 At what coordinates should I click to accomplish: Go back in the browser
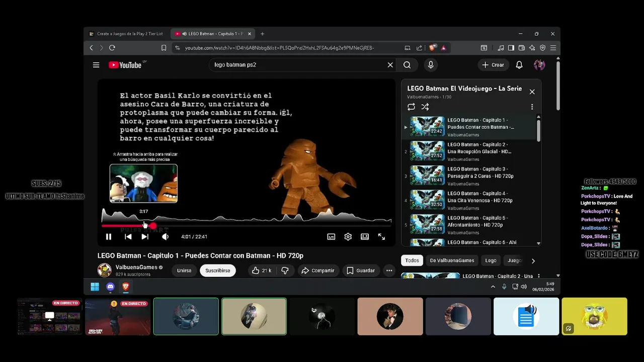pyautogui.click(x=91, y=48)
